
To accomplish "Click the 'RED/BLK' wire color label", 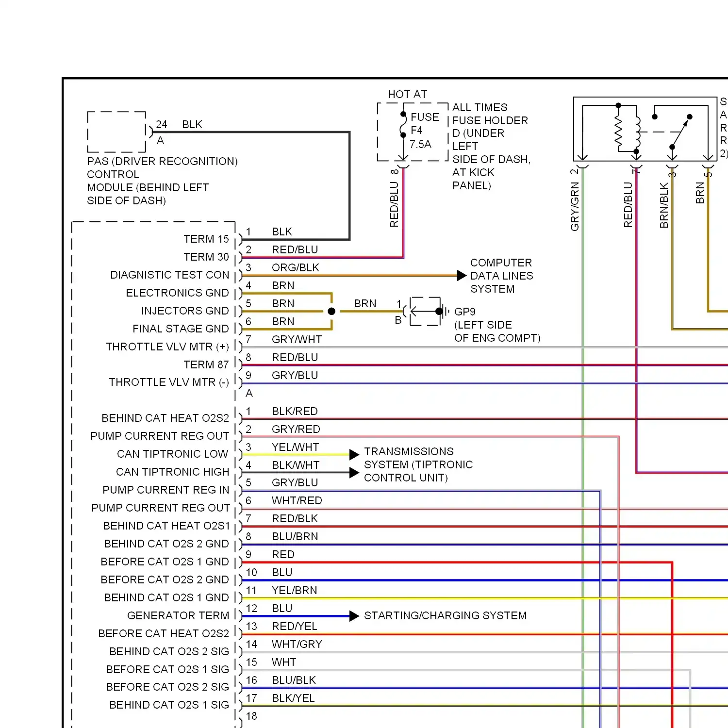I will [295, 519].
